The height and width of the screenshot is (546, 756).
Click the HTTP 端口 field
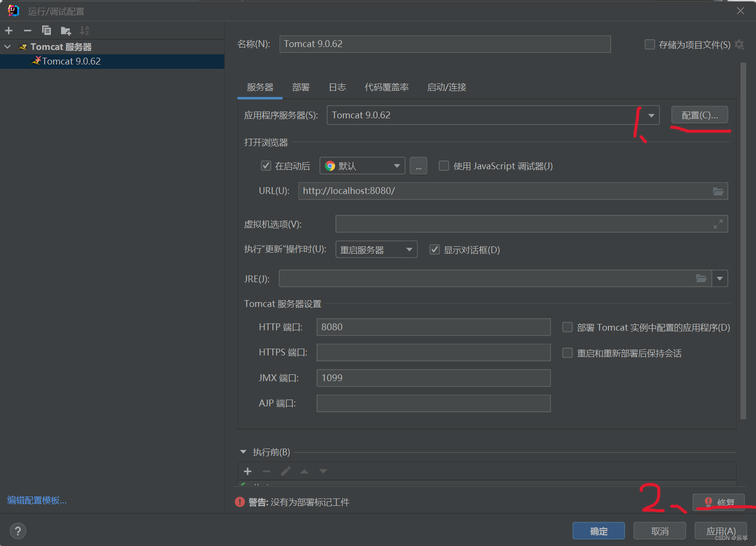pos(434,327)
